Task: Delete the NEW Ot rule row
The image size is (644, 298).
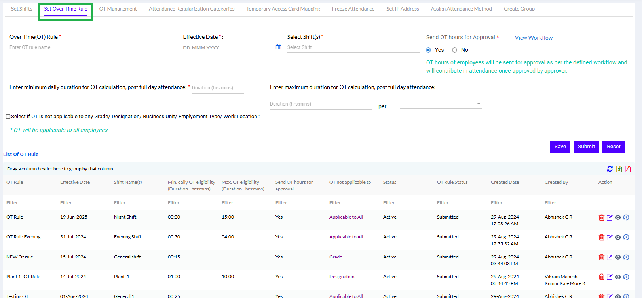Action: click(x=602, y=257)
